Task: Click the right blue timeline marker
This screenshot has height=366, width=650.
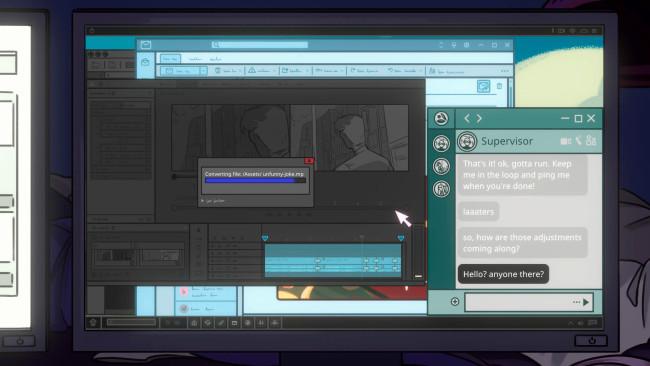Action: point(401,238)
